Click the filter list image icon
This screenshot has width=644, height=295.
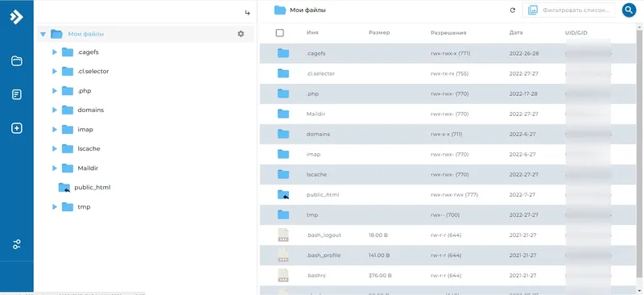click(x=533, y=10)
